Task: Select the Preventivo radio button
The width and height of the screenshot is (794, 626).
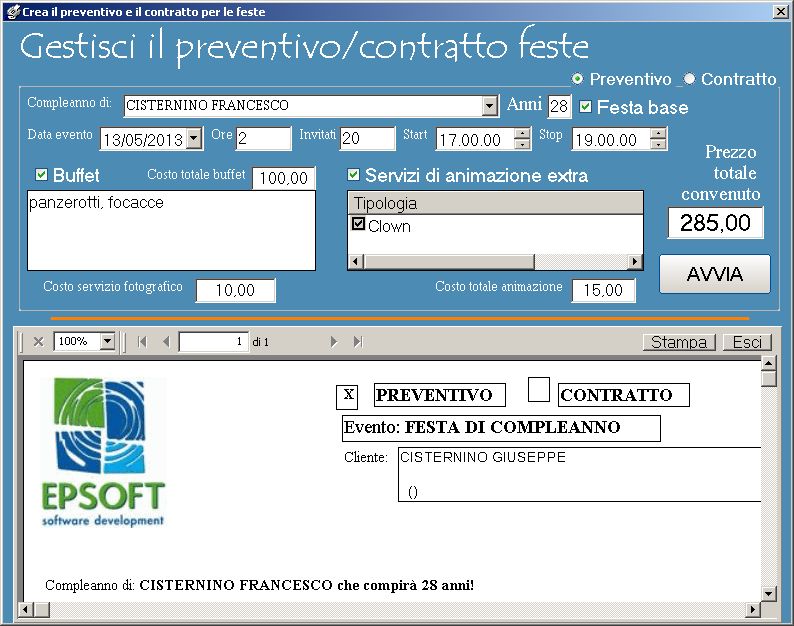Action: pyautogui.click(x=577, y=79)
